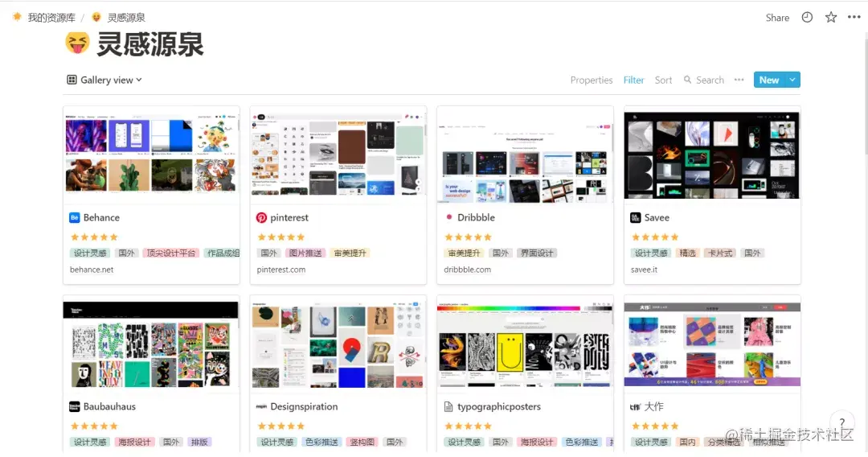Click the 竖构图 tag on Designspiration
The width and height of the screenshot is (868, 457).
(362, 442)
